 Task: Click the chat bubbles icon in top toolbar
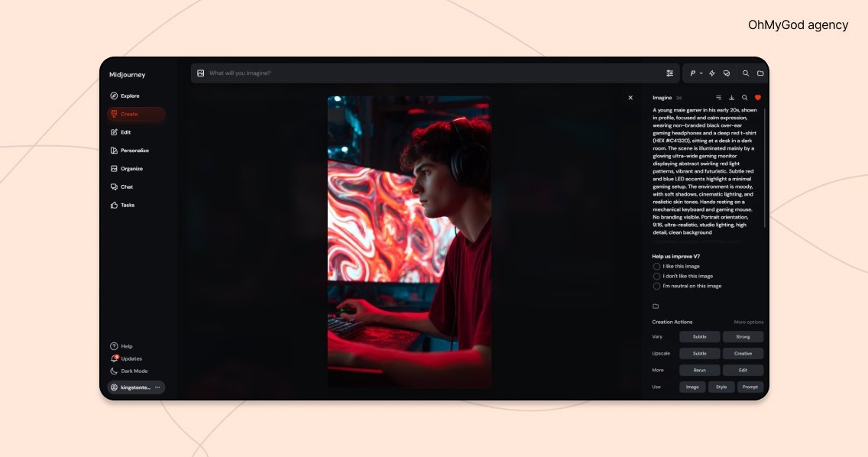[x=727, y=73]
